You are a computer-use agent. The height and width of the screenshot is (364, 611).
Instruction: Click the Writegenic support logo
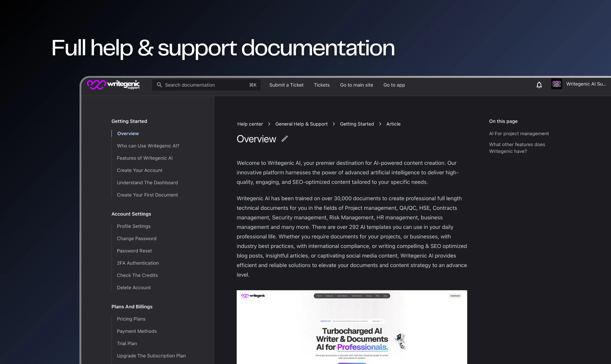tap(113, 85)
